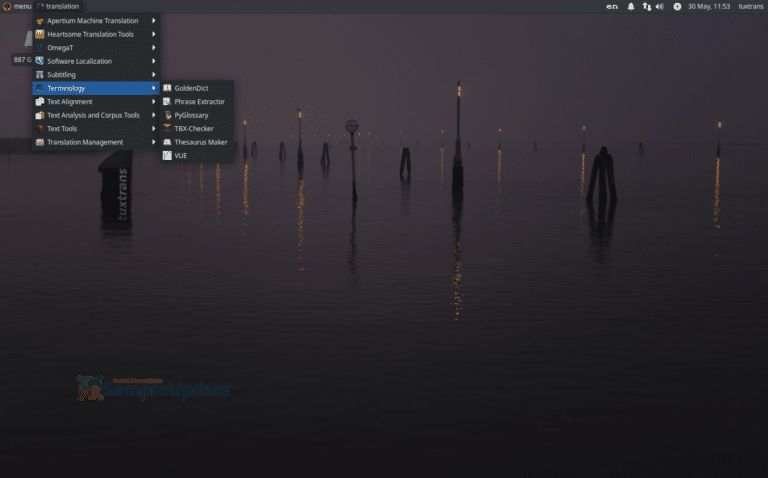Viewport: 768px width, 478px height.
Task: Click the Software Localization icon
Action: pos(40,61)
